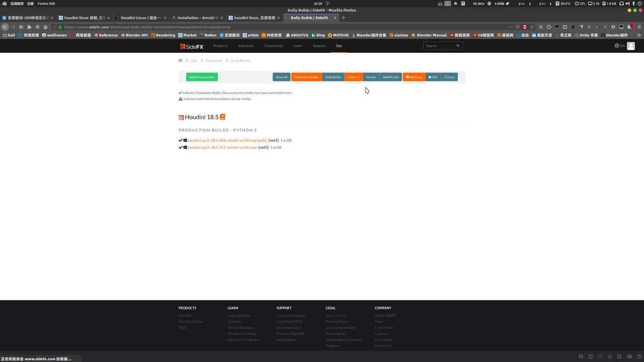Toggle the Show All filter

[281, 77]
